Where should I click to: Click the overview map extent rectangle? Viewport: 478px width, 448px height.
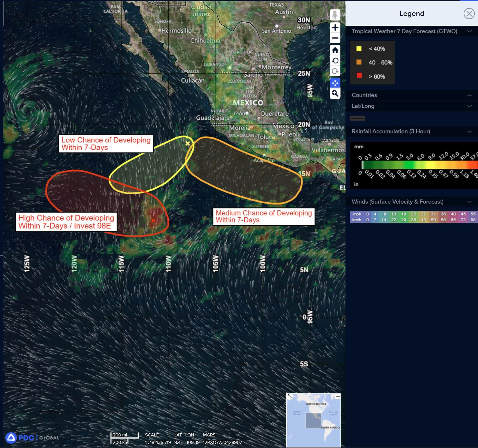click(313, 420)
